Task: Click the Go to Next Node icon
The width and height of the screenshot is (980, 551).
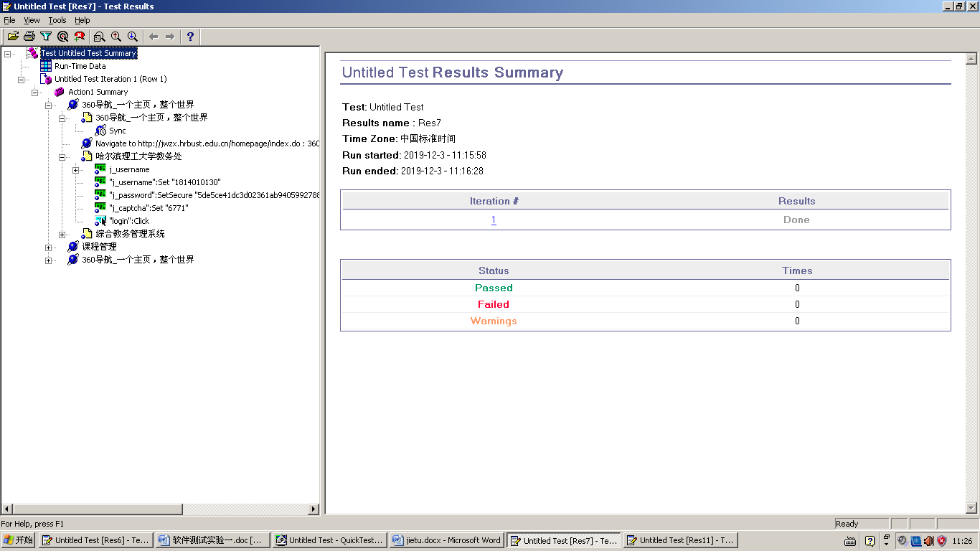Action: (170, 37)
